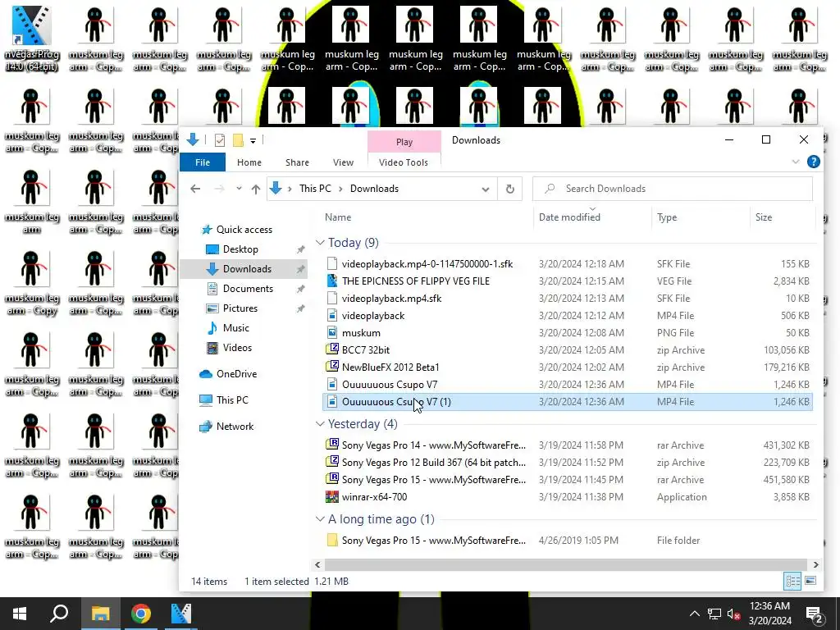Open the address bar history dropdown
This screenshot has width=840, height=630.
(x=486, y=189)
